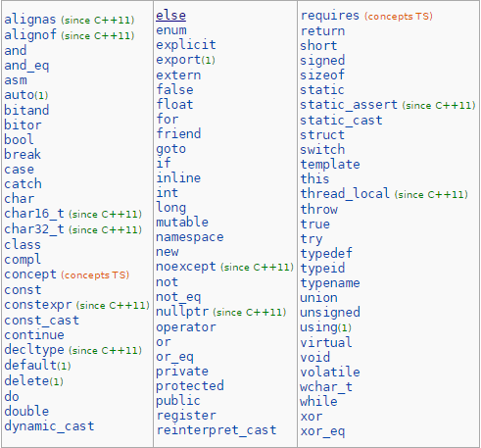
Task: Open the volatile keyword link
Action: pos(330,372)
